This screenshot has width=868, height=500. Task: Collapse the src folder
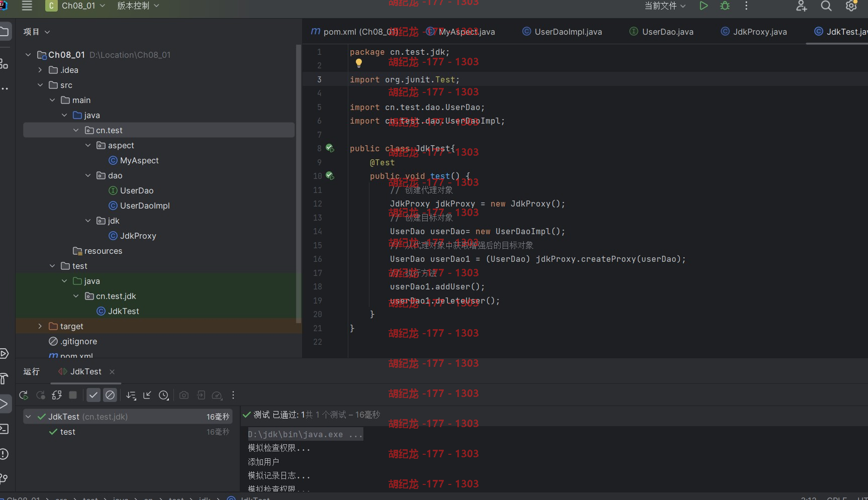[x=40, y=85]
